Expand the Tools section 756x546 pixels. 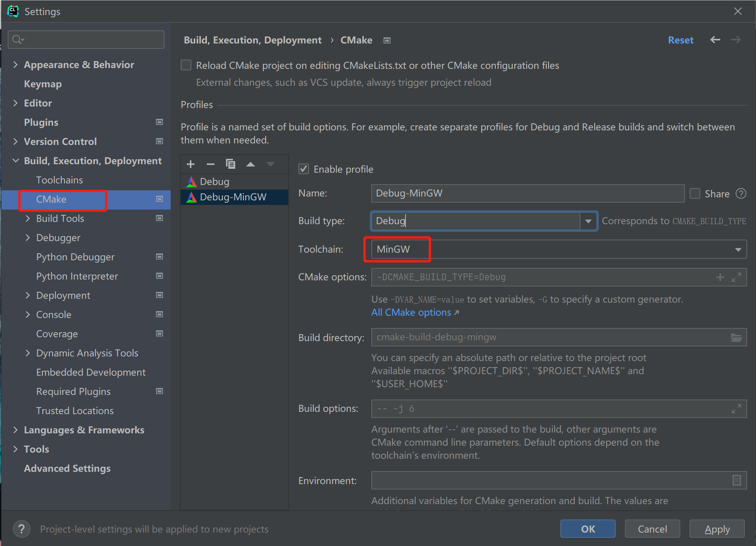pos(15,449)
